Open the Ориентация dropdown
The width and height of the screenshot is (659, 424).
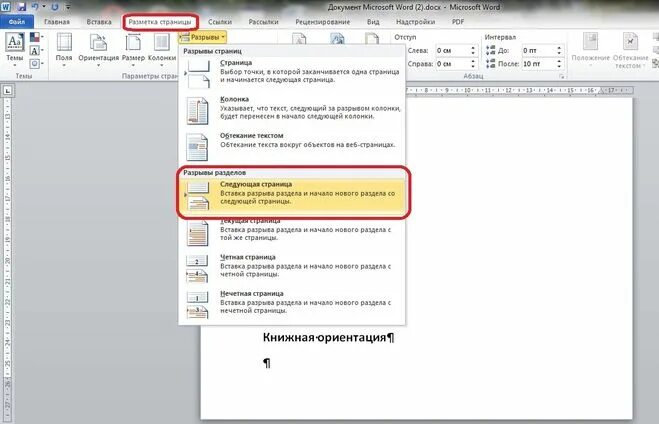99,50
